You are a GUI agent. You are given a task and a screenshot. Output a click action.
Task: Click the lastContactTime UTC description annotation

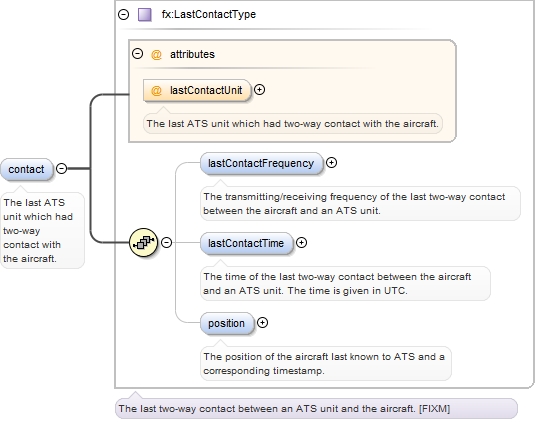pos(345,284)
